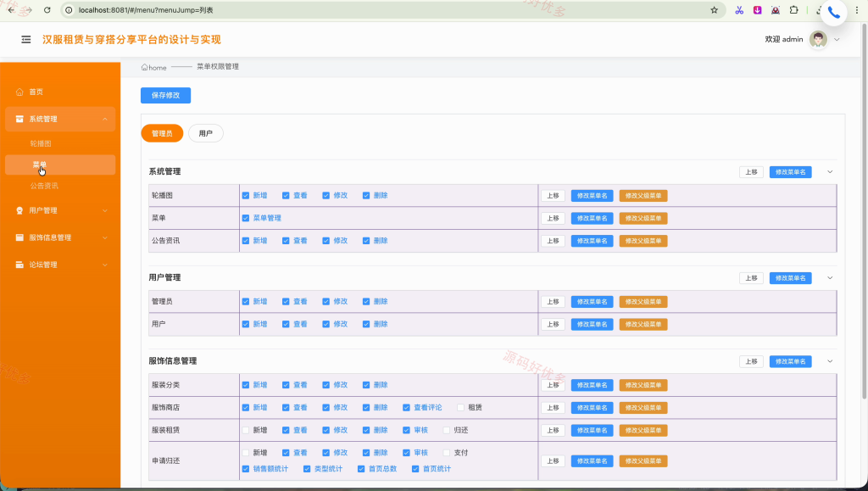Check 归还 checkbox in 服装租赁 row
Screen dimensions: 868x491
tap(447, 430)
